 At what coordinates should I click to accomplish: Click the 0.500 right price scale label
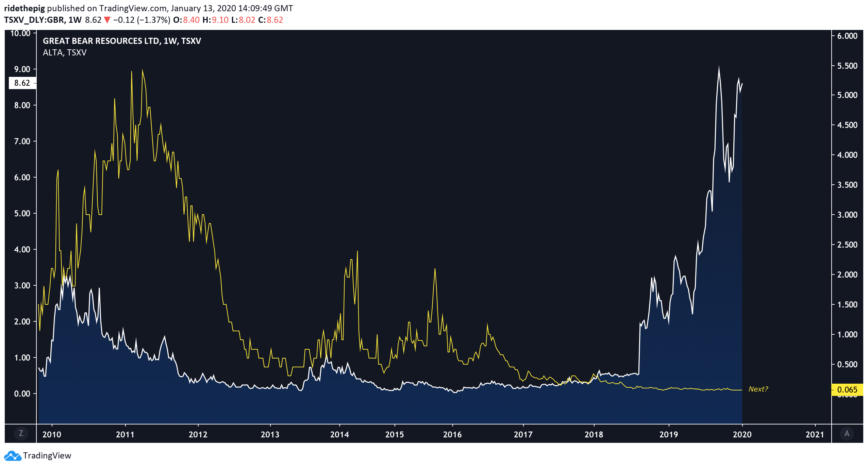click(847, 364)
